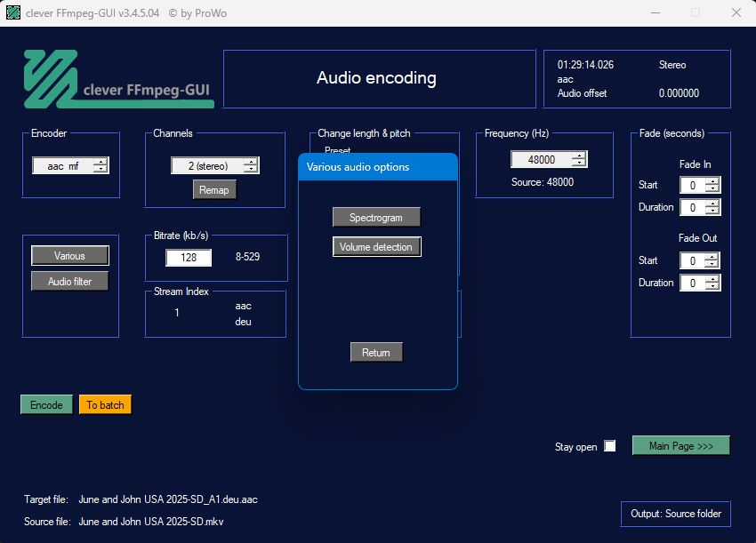Click the clever FFmpeg-GUI logo
The width and height of the screenshot is (756, 543).
click(118, 79)
